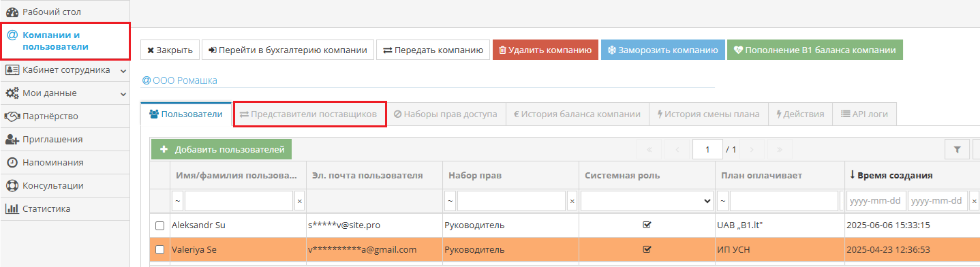The height and width of the screenshot is (267, 980).
Task: Sort by the Время создания column header
Action: tap(895, 175)
